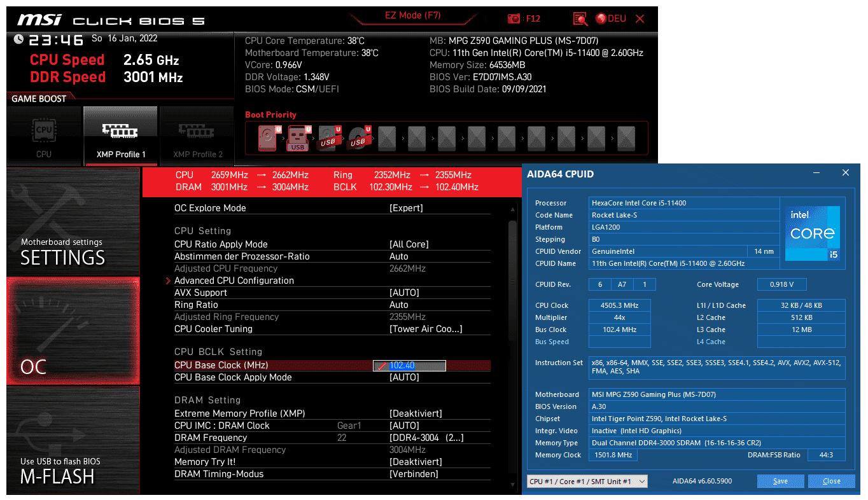Toggle XMP Profile 2

point(197,135)
